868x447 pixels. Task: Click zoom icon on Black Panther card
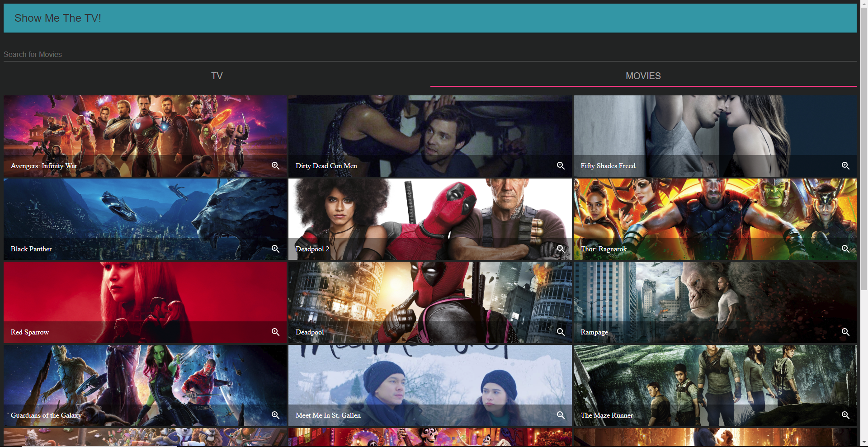(275, 249)
